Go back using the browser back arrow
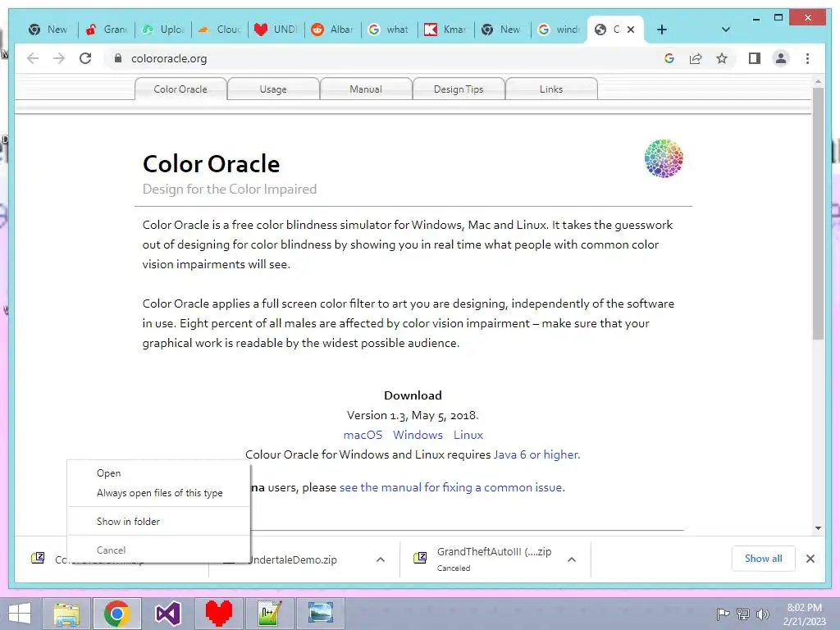Screen dimensions: 840x630 click(33, 58)
